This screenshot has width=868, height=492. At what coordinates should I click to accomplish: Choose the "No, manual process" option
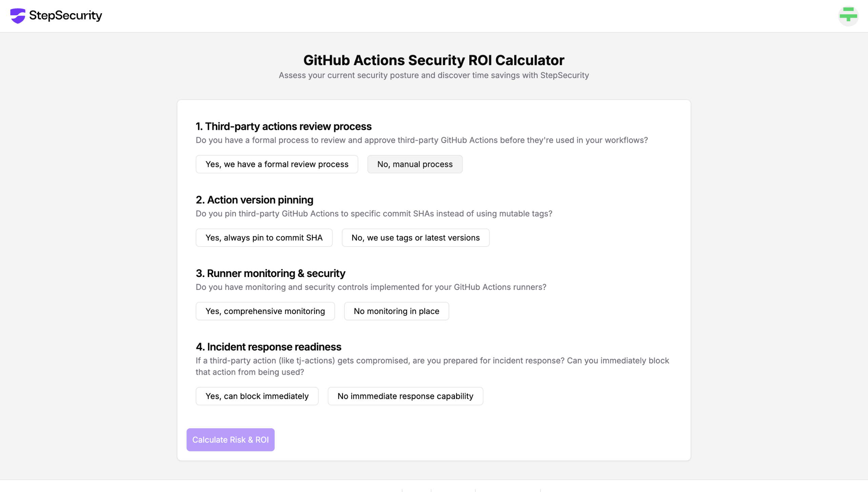pyautogui.click(x=415, y=164)
